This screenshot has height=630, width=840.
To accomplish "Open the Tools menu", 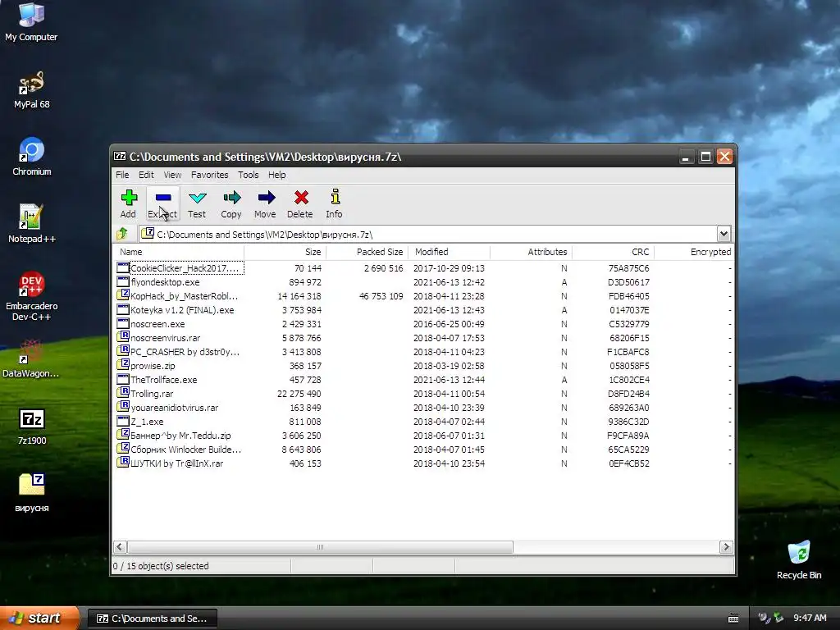I will point(248,175).
